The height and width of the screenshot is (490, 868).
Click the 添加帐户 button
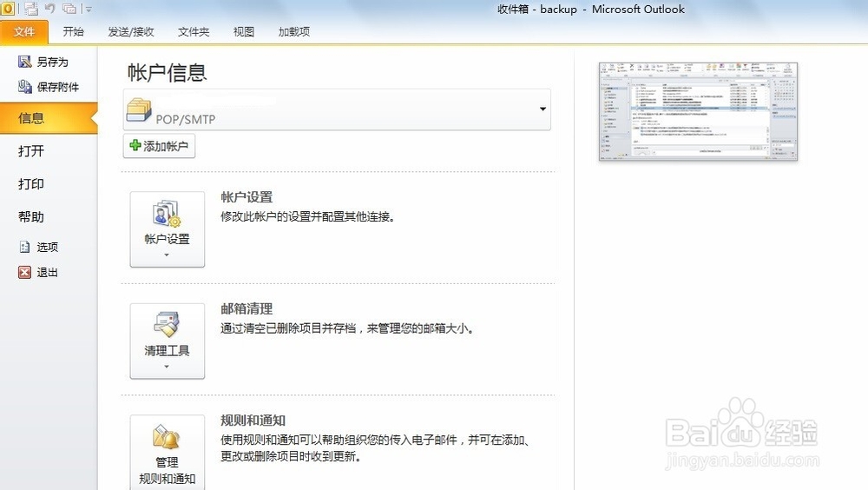pos(159,146)
